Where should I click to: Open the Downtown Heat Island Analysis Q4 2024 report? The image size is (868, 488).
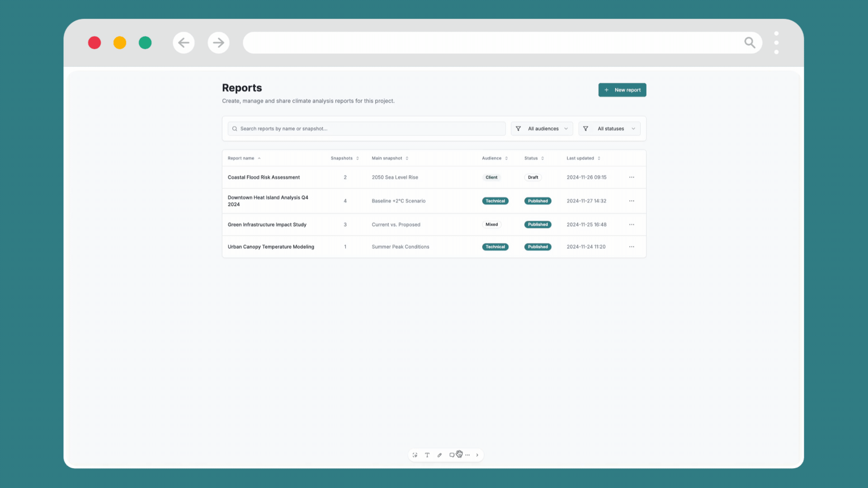(268, 201)
